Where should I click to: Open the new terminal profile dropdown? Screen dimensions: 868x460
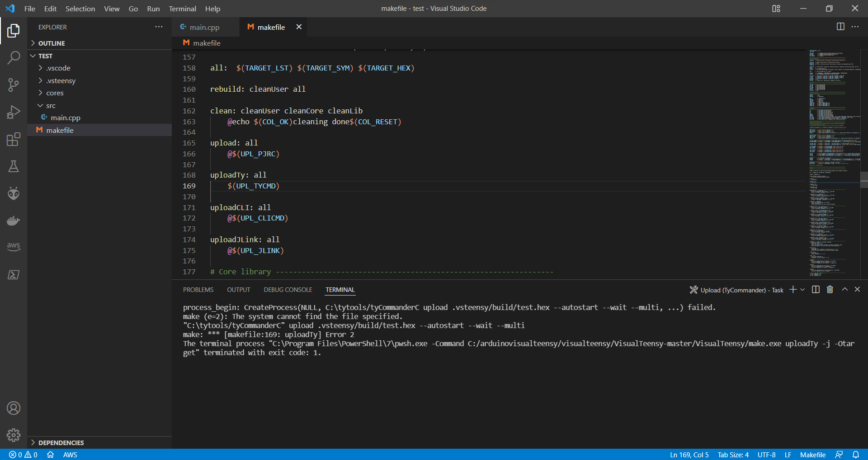point(802,290)
